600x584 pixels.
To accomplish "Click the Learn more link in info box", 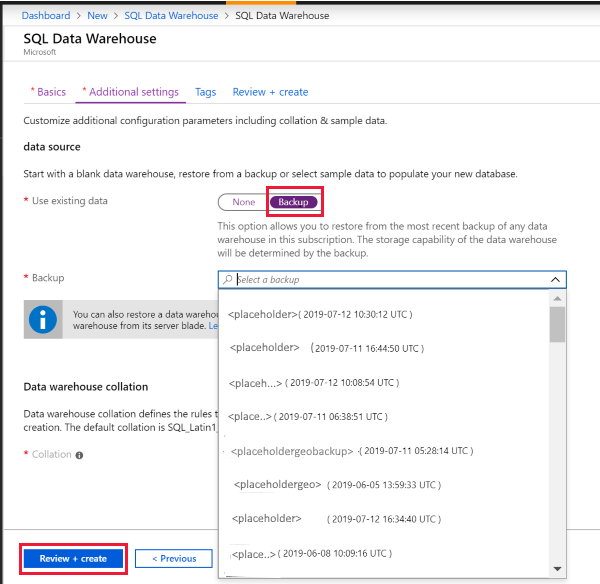I will tap(213, 326).
